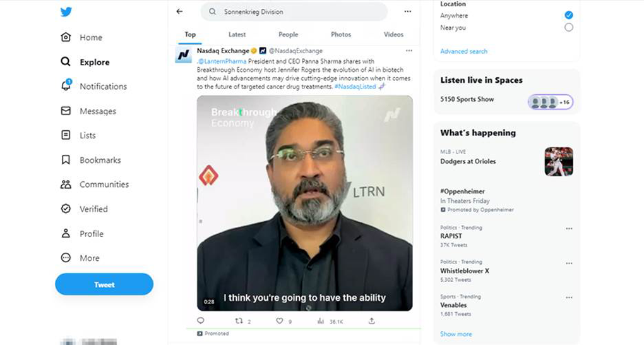Click the Twitter bird logo
This screenshot has width=644, height=345.
click(66, 12)
